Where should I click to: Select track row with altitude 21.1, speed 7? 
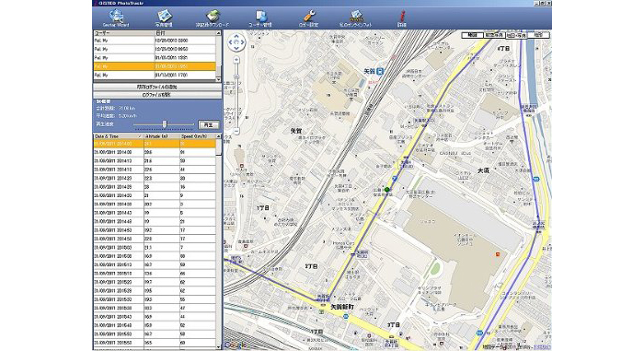[155, 248]
